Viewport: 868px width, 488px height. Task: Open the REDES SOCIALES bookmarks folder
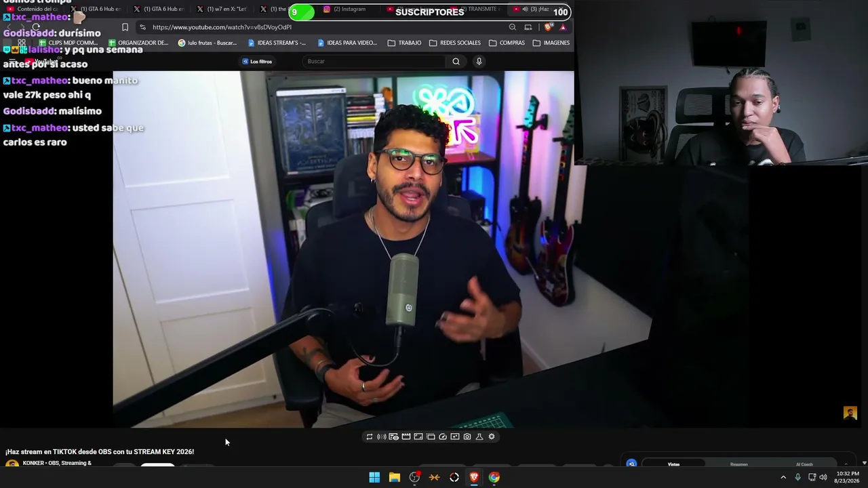[455, 43]
